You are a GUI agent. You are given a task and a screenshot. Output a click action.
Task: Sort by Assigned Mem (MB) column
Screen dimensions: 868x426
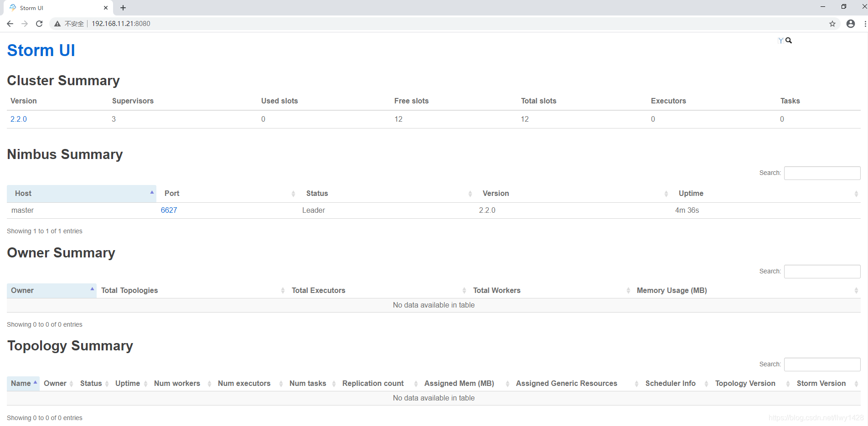(466, 384)
